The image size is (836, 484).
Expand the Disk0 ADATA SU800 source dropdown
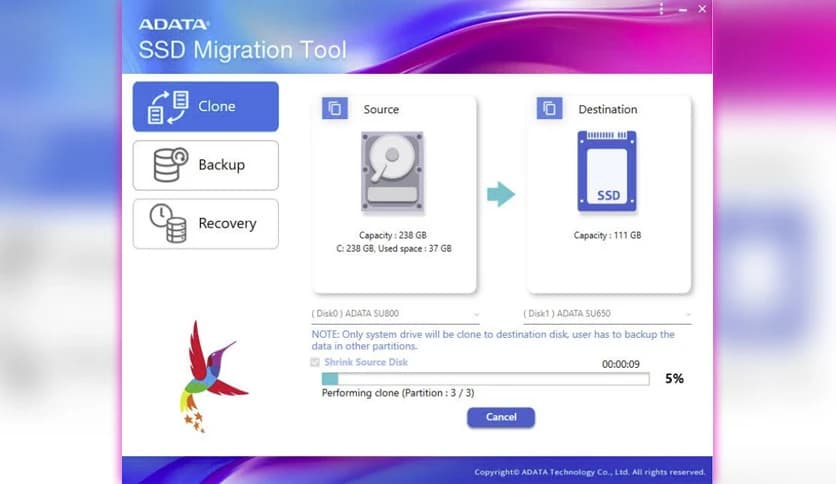395,314
